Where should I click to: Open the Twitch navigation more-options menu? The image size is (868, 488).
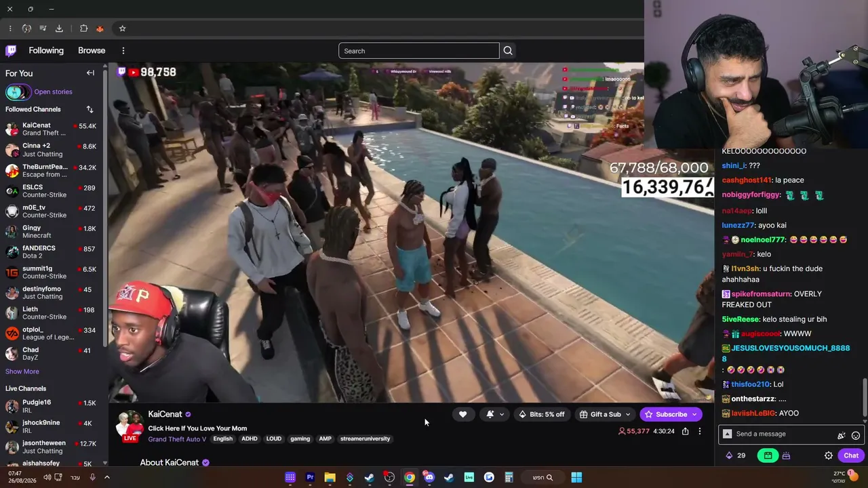(x=123, y=51)
